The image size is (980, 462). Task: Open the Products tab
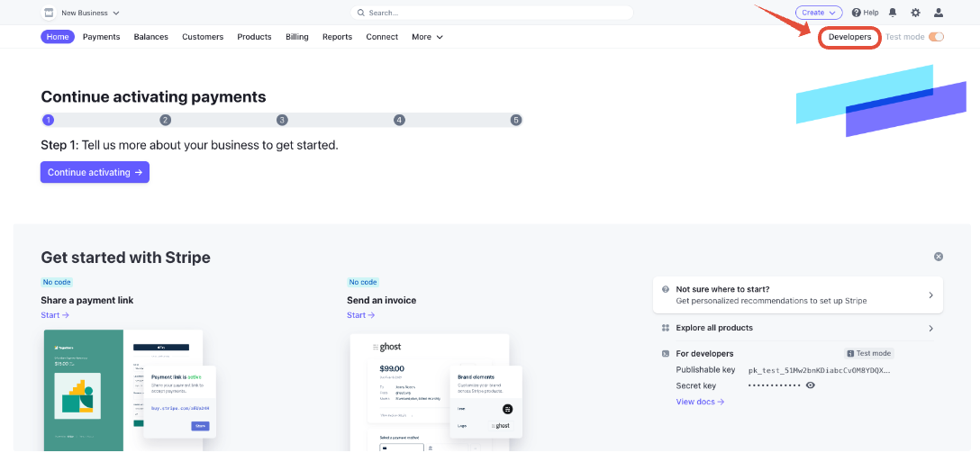(x=254, y=37)
